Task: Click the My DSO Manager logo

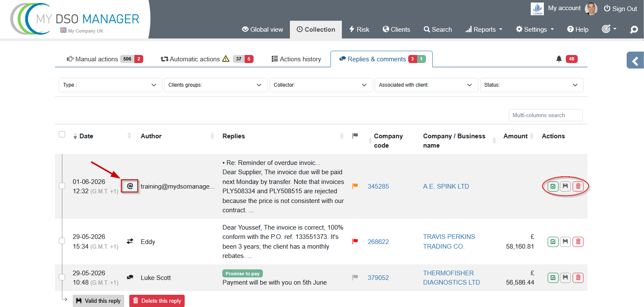Action: (x=75, y=19)
